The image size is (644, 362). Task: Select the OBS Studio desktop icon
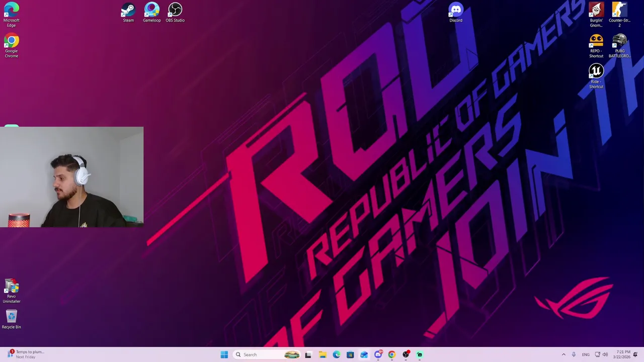click(x=175, y=13)
